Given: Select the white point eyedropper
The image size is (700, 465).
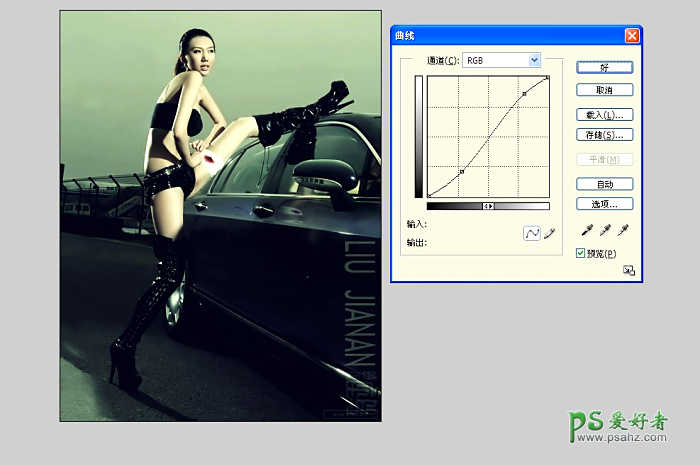Looking at the screenshot, I should 623,231.
